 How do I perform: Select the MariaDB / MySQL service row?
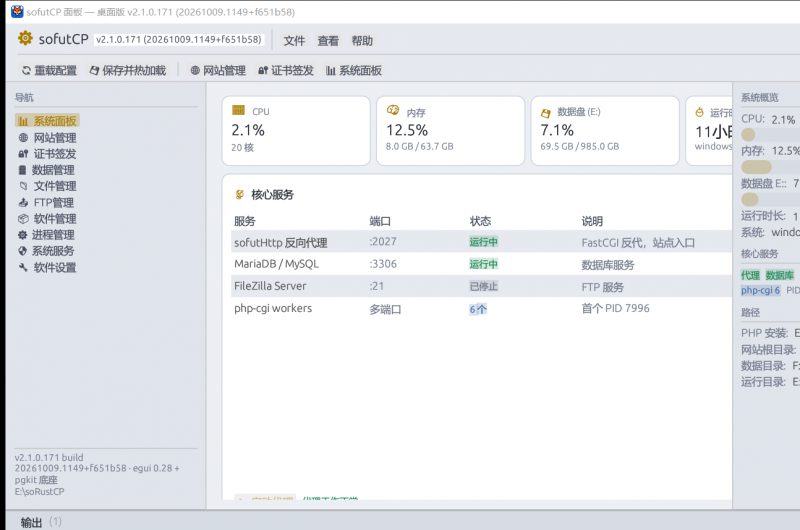(481, 264)
